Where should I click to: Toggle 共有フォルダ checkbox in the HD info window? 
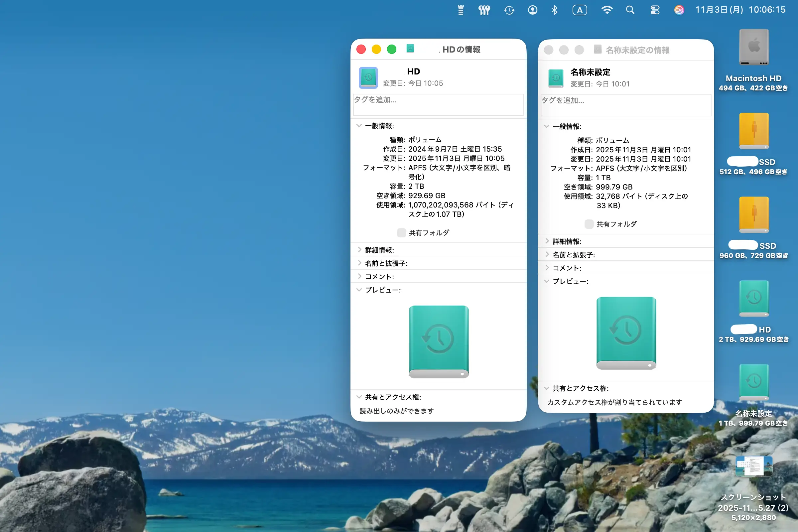(401, 233)
